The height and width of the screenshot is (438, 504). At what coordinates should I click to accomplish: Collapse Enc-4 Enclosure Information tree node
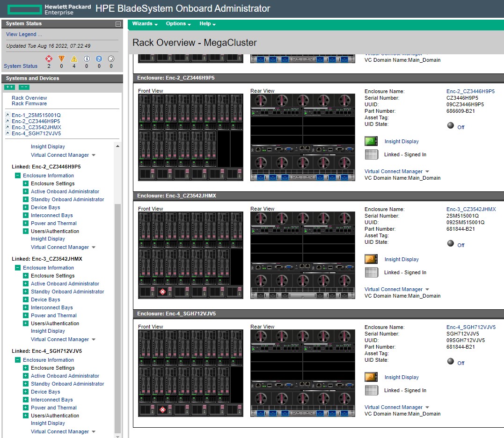[18, 360]
